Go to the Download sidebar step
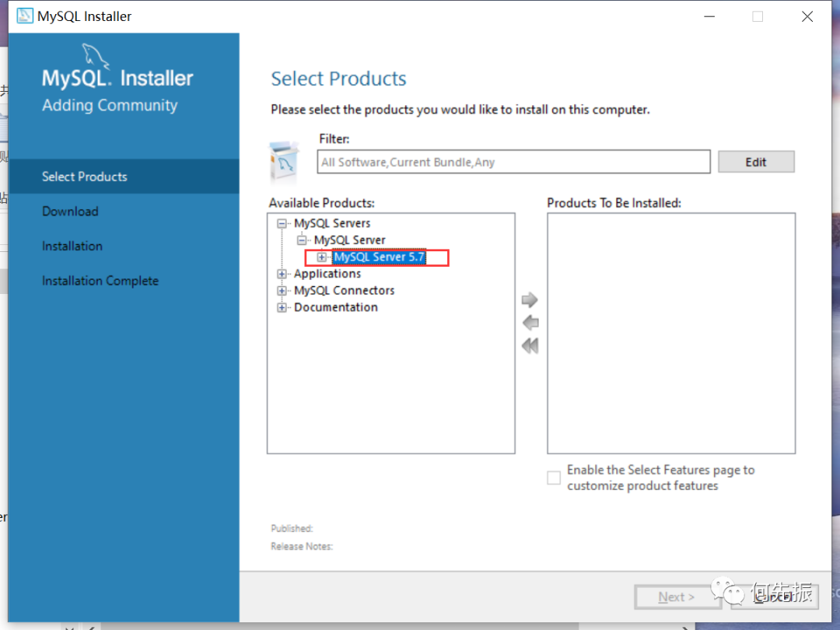840x630 pixels. 70,211
